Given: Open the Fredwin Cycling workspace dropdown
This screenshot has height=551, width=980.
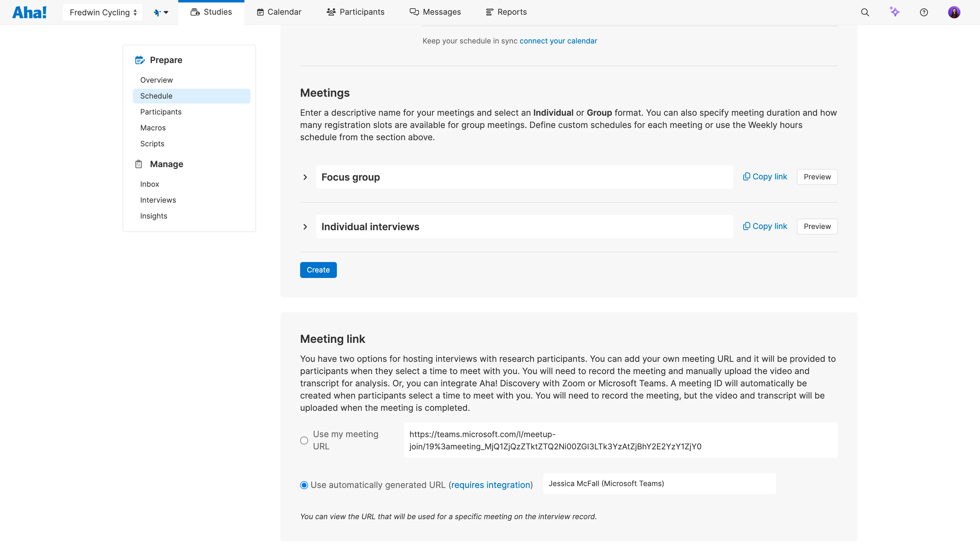Looking at the screenshot, I should [103, 12].
